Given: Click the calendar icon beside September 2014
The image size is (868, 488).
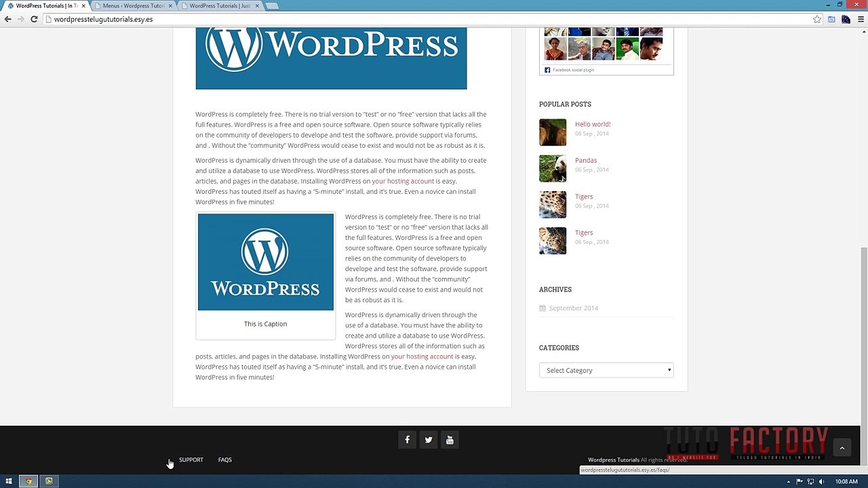Looking at the screenshot, I should pyautogui.click(x=542, y=308).
